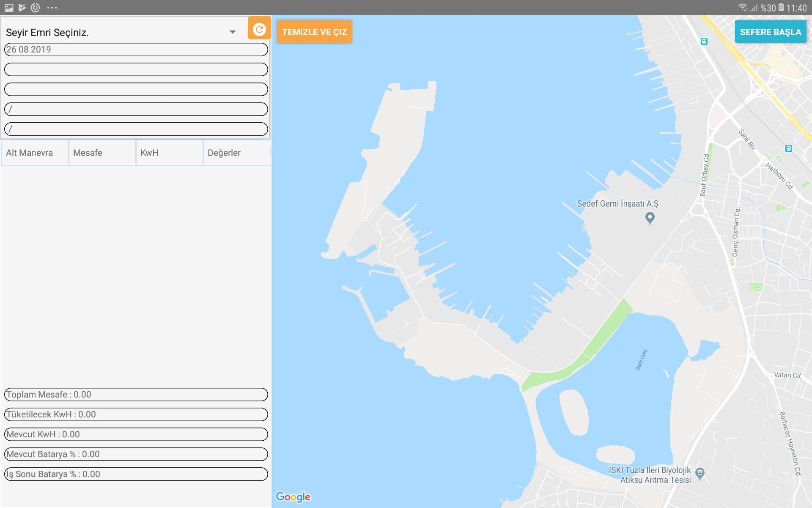Click the second slash rounded field
The height and width of the screenshot is (508, 812).
[x=136, y=129]
